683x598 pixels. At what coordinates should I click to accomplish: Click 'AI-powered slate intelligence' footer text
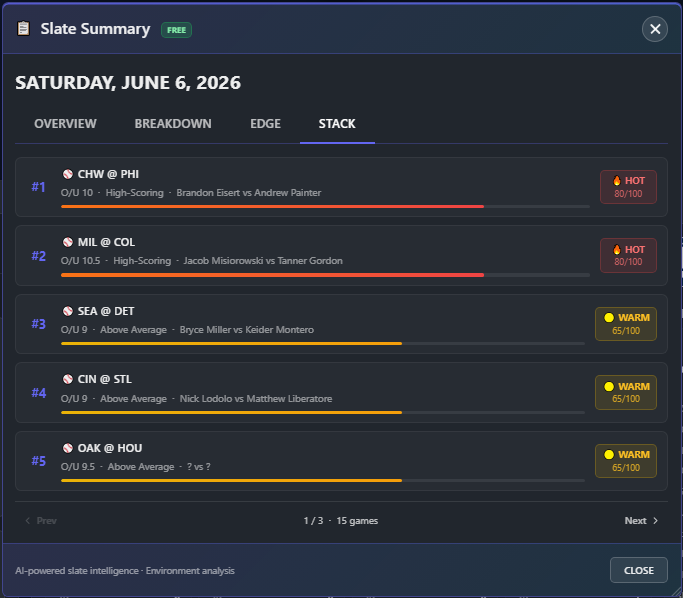(77, 571)
